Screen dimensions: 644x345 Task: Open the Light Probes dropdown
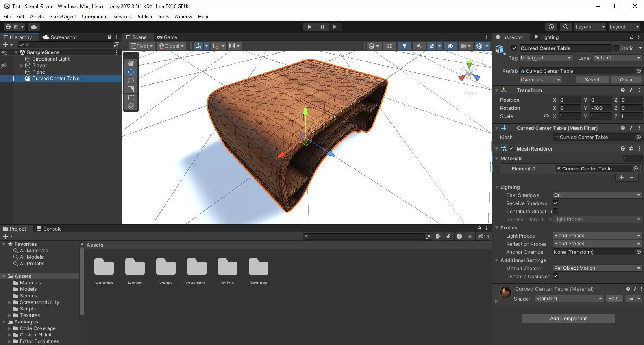click(x=597, y=236)
